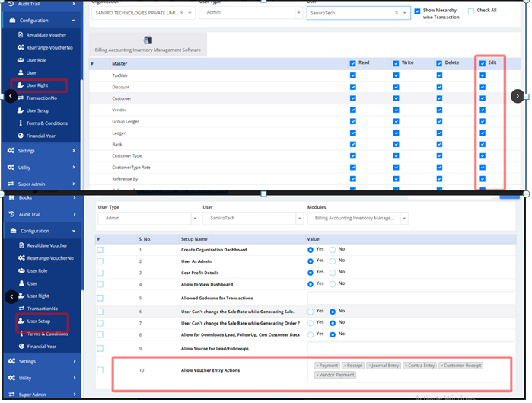Click the right arrow circle on screen edge
The height and width of the screenshot is (403, 532).
[518, 96]
